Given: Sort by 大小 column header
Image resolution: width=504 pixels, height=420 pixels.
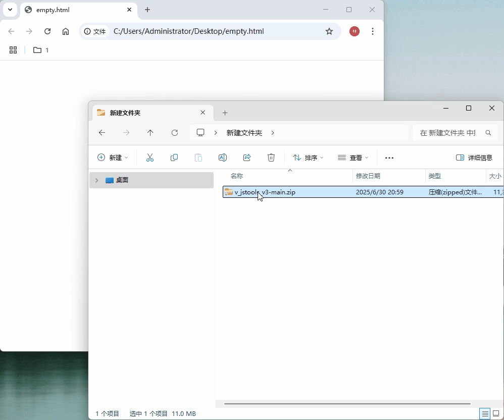Looking at the screenshot, I should [495, 176].
